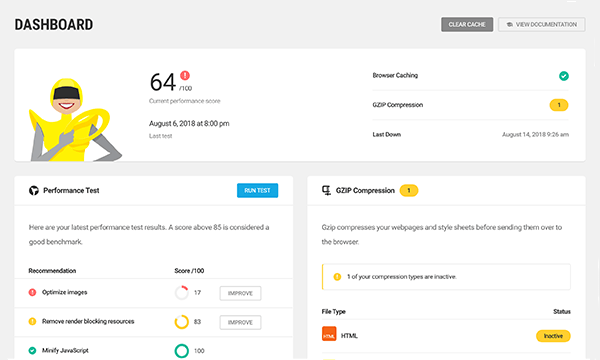Click the superhero mascot illustration

[x=75, y=120]
